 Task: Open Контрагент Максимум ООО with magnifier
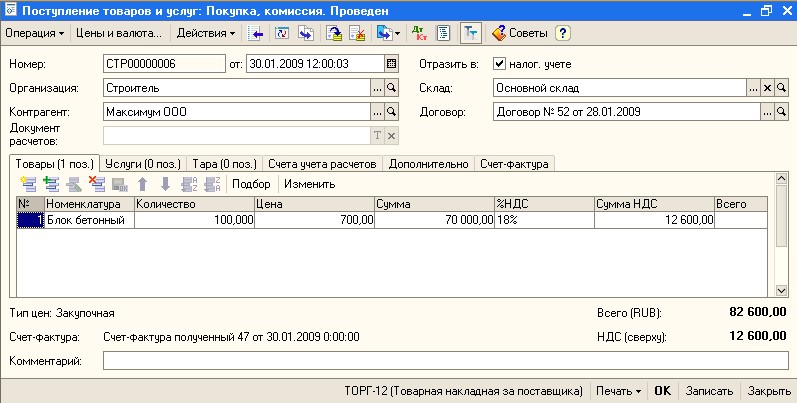[x=391, y=112]
